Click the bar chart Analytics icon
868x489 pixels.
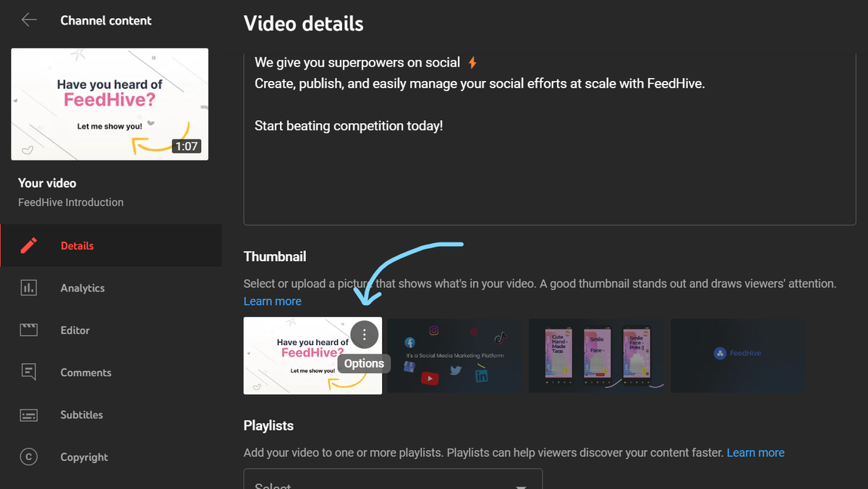pyautogui.click(x=29, y=288)
